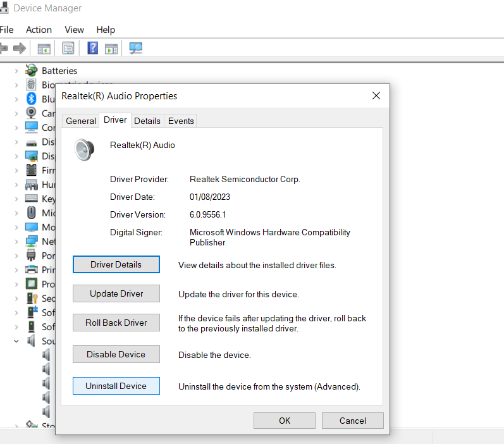The width and height of the screenshot is (504, 444).
Task: Click the driver date 01/08/2023
Action: 210,197
